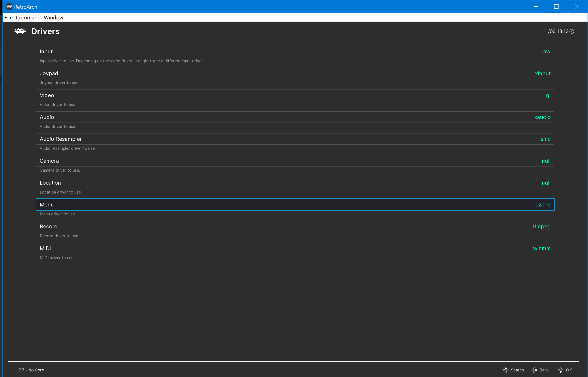Minimize the RetroArch window

coord(536,7)
